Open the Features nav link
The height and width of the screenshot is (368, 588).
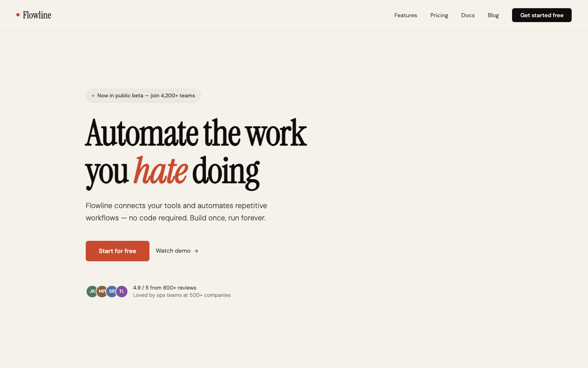(x=405, y=15)
